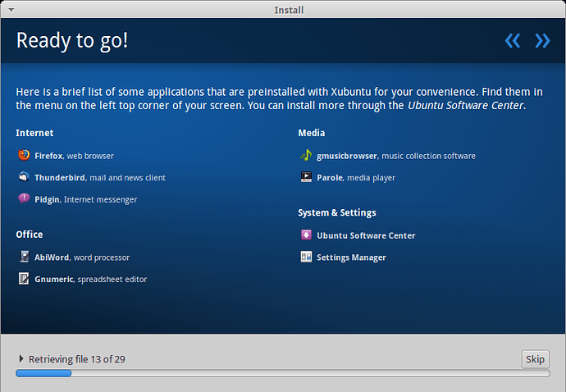Expand the Retrieving file details triangle
The width and height of the screenshot is (566, 392).
click(x=21, y=358)
